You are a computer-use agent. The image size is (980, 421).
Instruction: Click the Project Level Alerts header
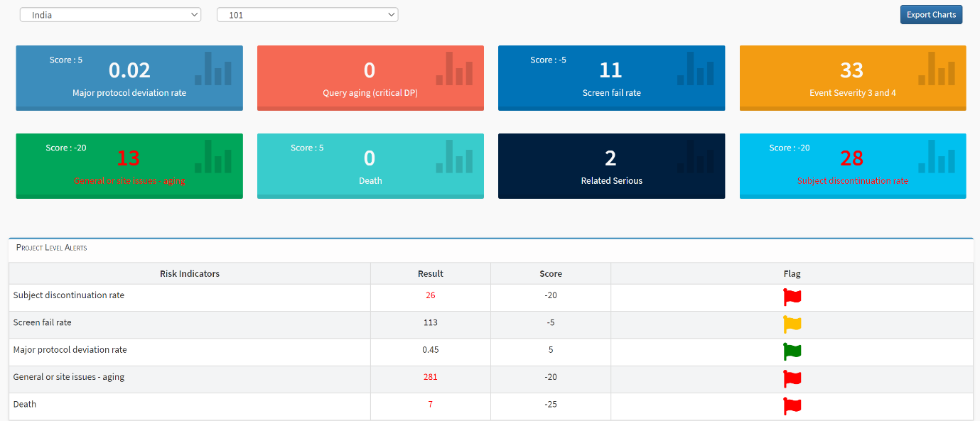coord(50,248)
